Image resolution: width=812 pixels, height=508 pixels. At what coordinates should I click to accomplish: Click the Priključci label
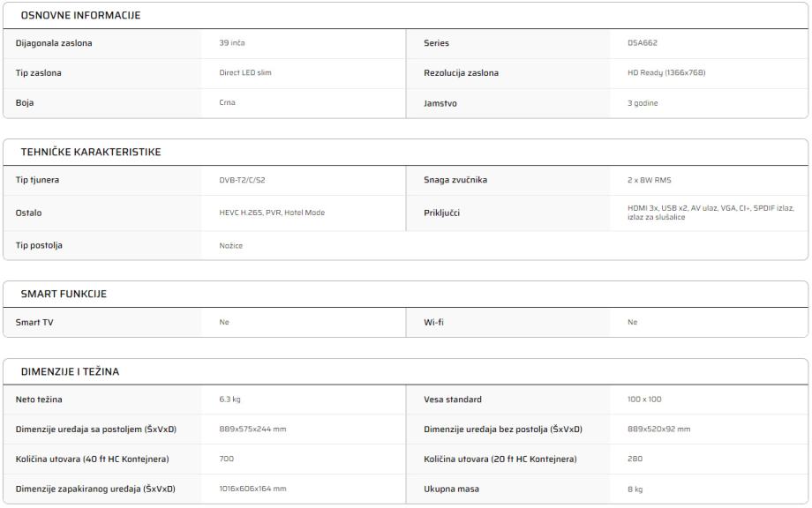point(442,213)
